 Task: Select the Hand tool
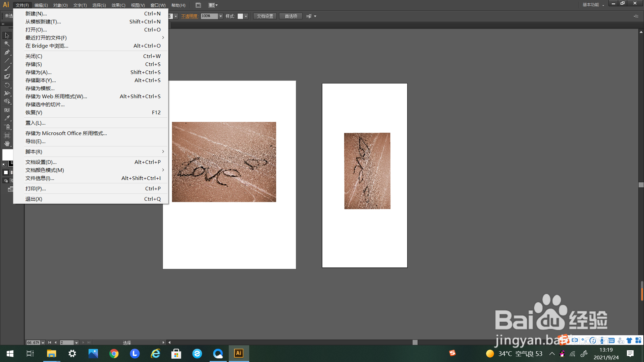point(7,144)
